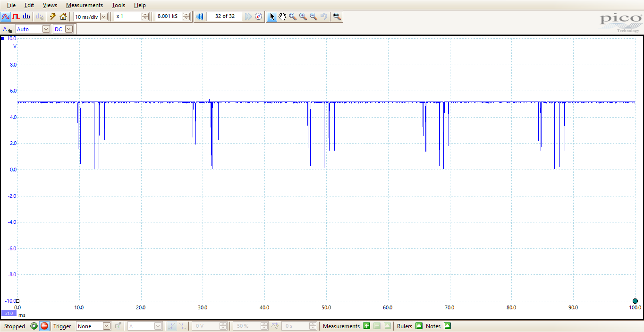The height and width of the screenshot is (332, 644).
Task: Start capturing with the green Go button
Action: pos(34,326)
